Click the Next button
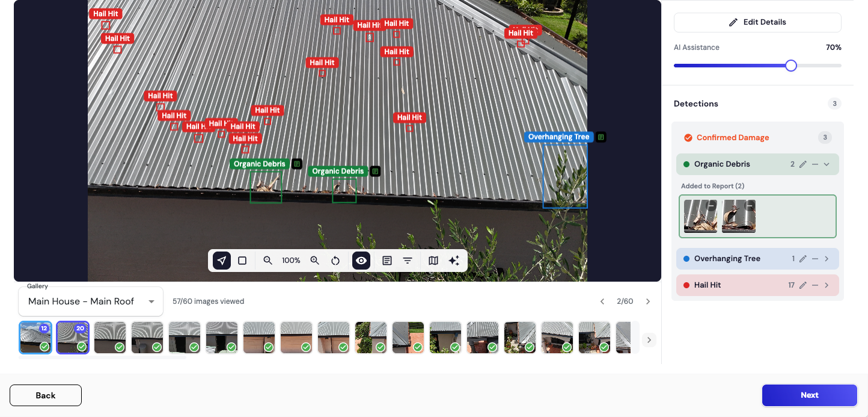The height and width of the screenshot is (417, 868). [810, 395]
